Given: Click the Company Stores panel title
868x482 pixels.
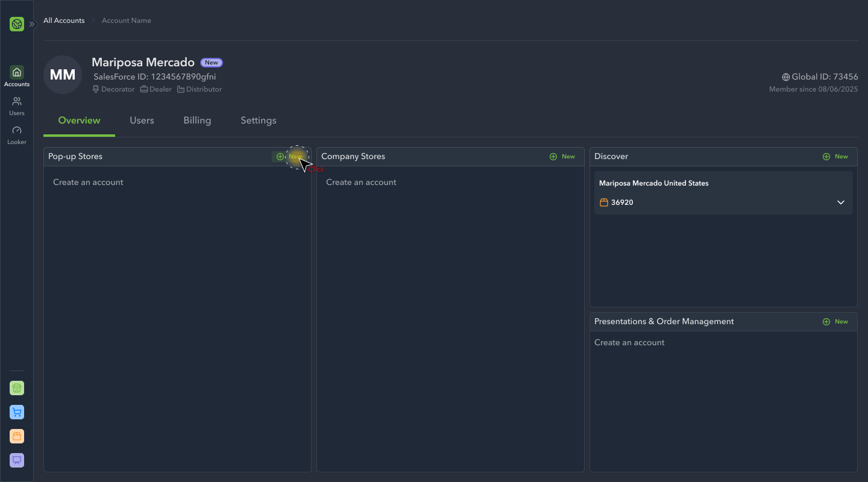Looking at the screenshot, I should [353, 157].
